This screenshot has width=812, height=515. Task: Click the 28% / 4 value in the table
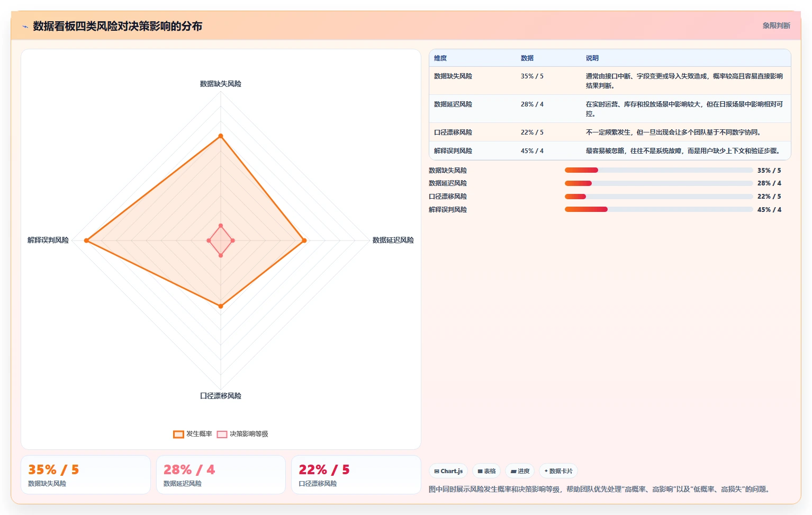tap(532, 104)
